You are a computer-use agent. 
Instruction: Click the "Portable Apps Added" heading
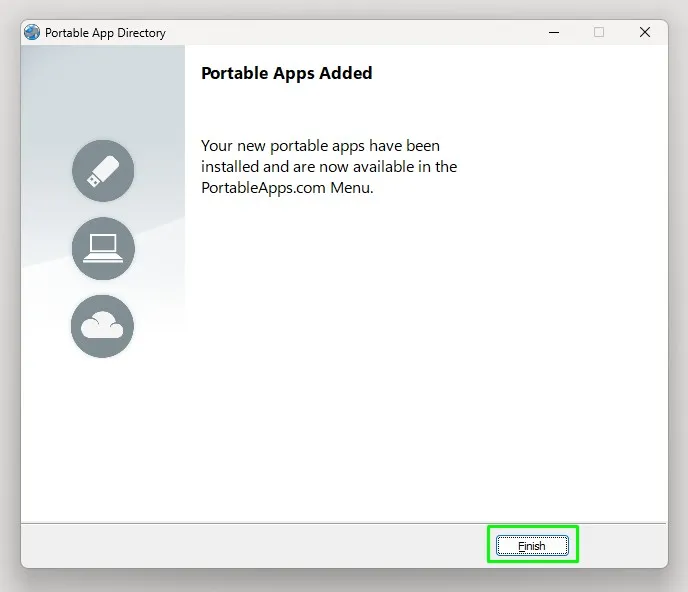tap(287, 73)
